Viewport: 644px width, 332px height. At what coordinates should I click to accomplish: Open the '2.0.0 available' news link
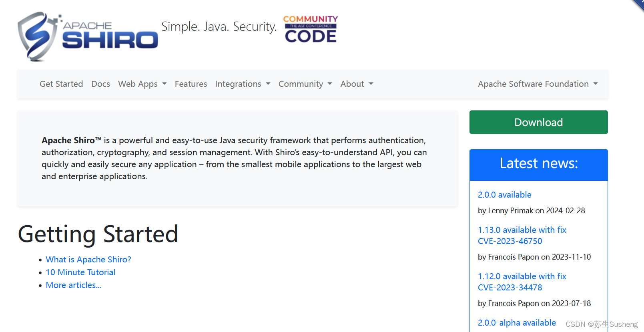(504, 195)
